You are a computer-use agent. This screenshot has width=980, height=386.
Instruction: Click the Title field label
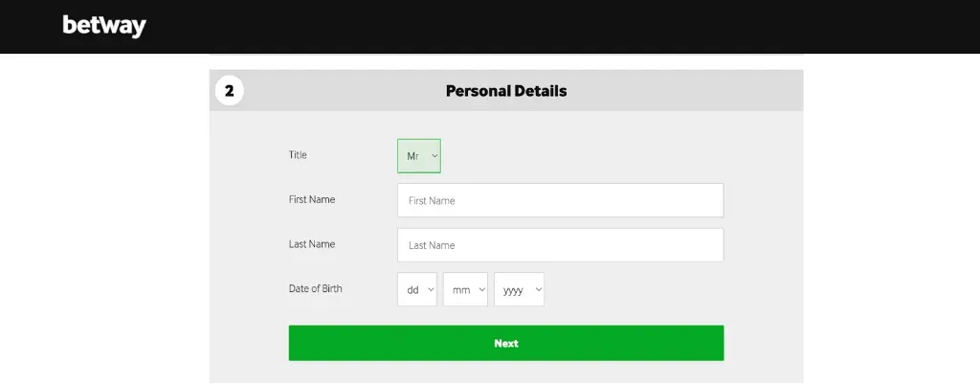coord(298,154)
